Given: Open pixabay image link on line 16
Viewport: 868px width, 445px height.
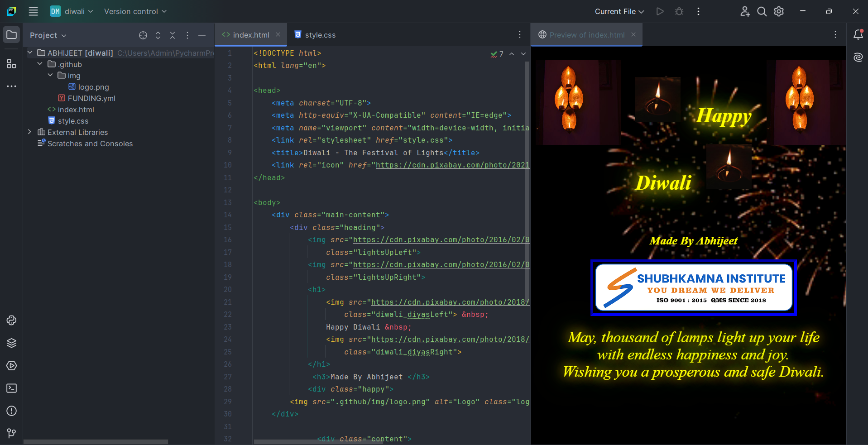Looking at the screenshot, I should 441,240.
